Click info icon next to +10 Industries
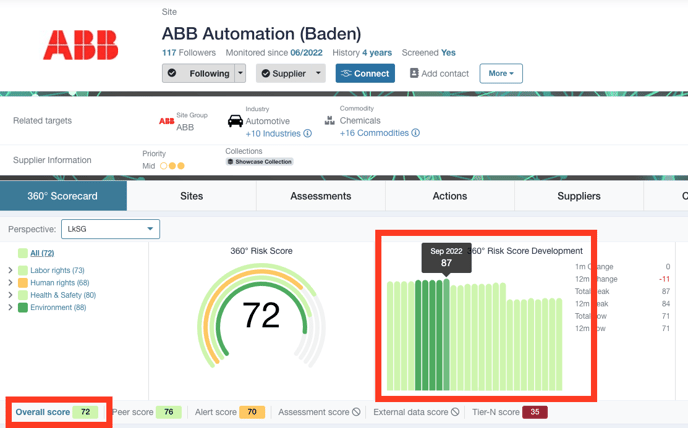Viewport: 688px width, 428px height. pos(308,133)
